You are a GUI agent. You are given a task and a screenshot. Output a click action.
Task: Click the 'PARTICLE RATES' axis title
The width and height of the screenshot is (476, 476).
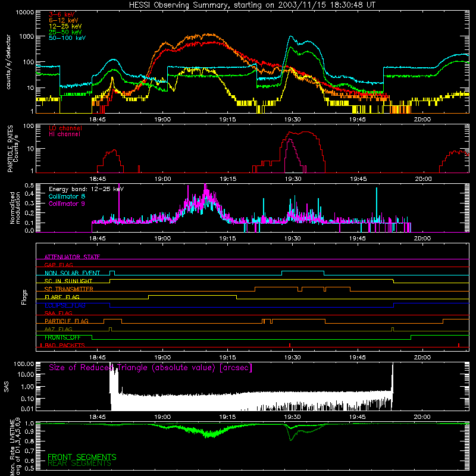[x=10, y=149]
